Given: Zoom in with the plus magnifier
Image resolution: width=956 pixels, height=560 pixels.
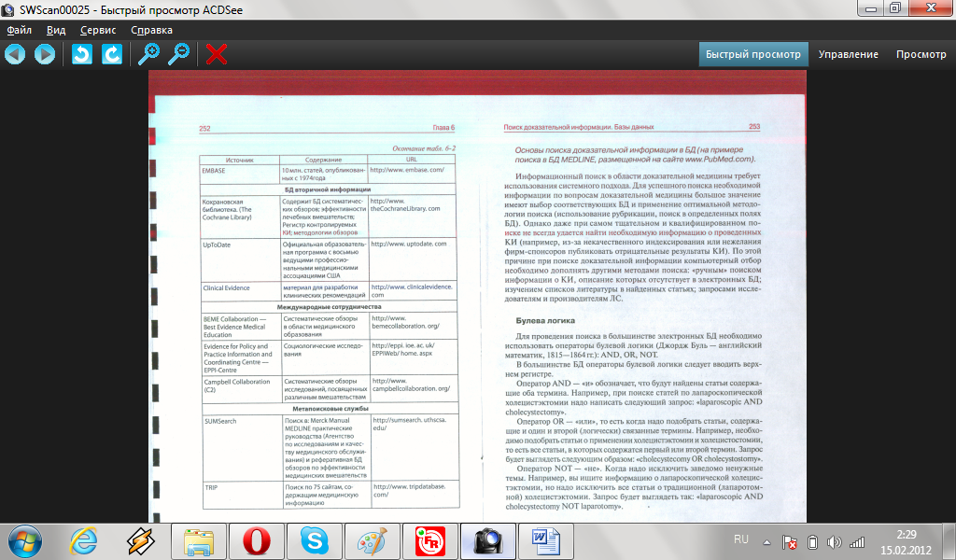Looking at the screenshot, I should click(x=148, y=54).
